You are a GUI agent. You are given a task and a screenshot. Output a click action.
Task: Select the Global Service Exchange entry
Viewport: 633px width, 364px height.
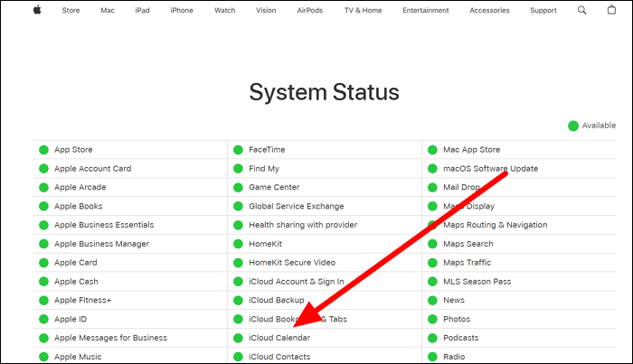[297, 207]
